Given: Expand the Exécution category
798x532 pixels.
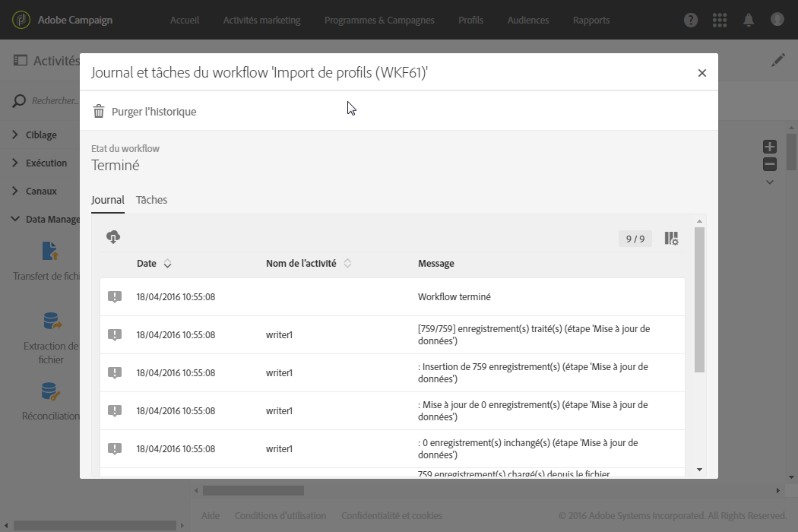Looking at the screenshot, I should point(14,163).
